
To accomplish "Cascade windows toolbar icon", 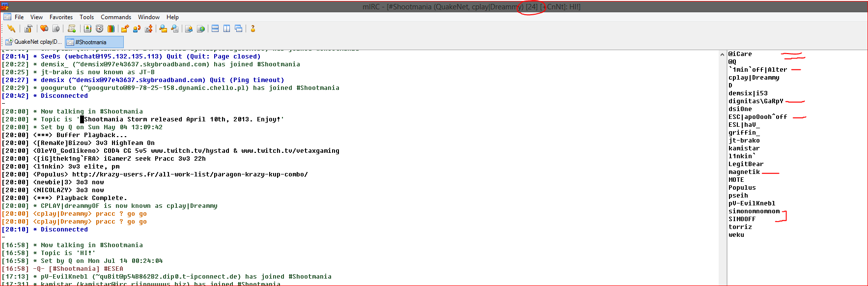I will click(238, 29).
